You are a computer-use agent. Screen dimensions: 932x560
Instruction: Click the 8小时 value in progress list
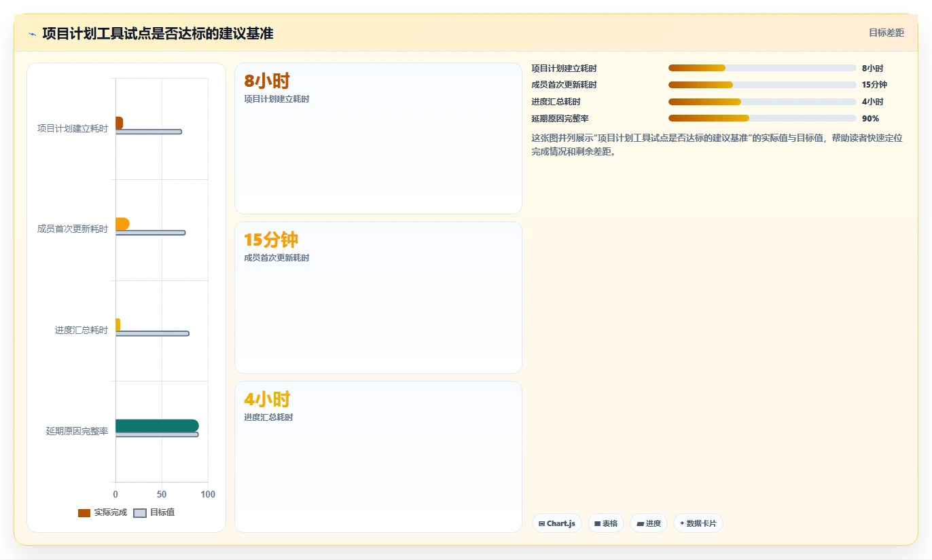click(872, 69)
